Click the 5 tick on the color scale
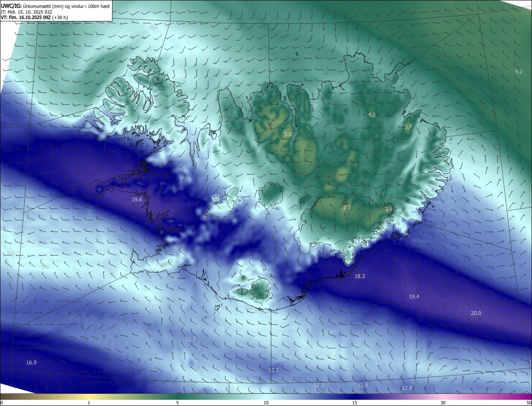532x406 pixels. 177,403
